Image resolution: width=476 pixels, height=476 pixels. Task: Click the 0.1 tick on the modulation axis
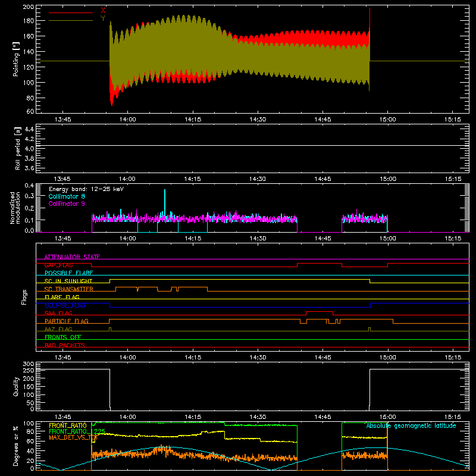click(x=29, y=220)
